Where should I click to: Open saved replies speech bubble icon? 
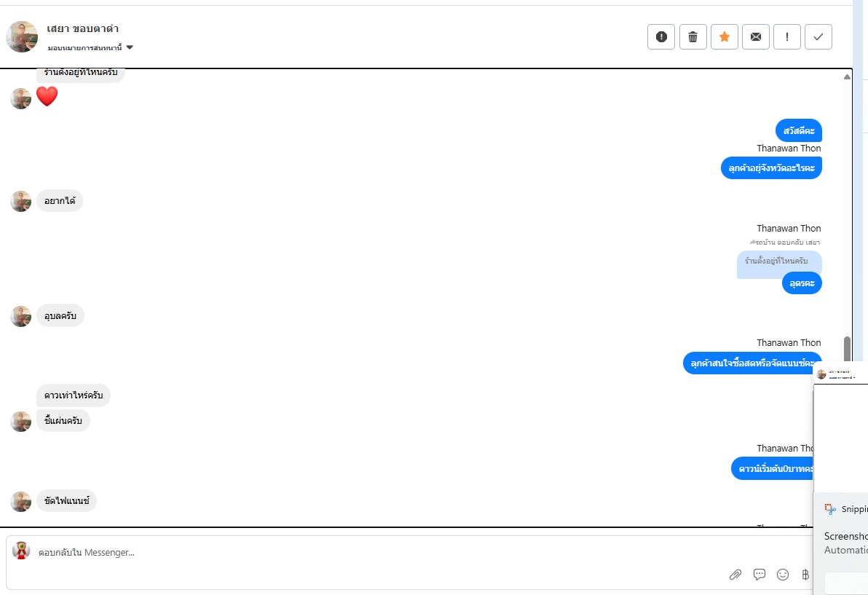[759, 575]
